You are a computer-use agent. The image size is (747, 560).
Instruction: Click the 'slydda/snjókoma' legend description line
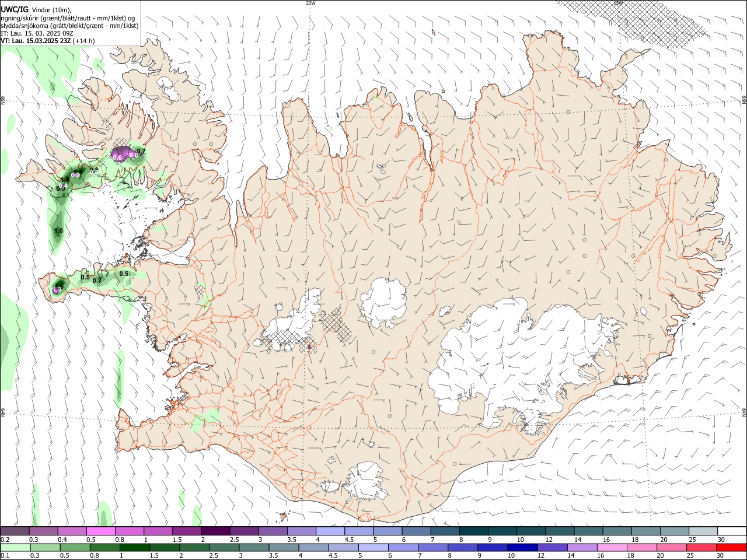click(69, 26)
